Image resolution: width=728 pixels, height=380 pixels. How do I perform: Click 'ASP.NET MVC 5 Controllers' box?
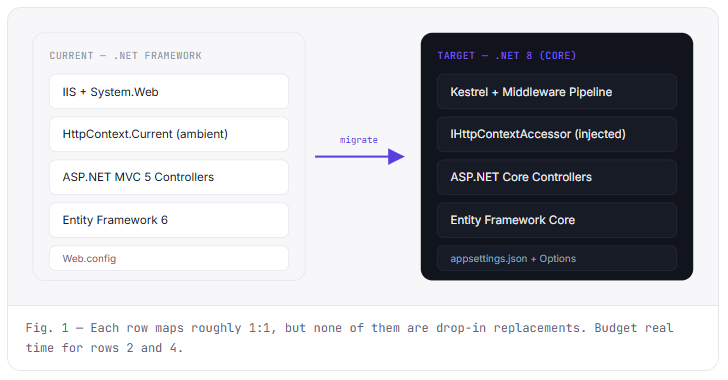169,177
